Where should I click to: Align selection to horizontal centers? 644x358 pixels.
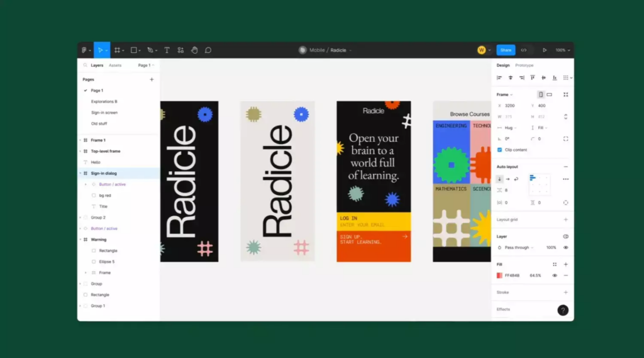(x=511, y=77)
